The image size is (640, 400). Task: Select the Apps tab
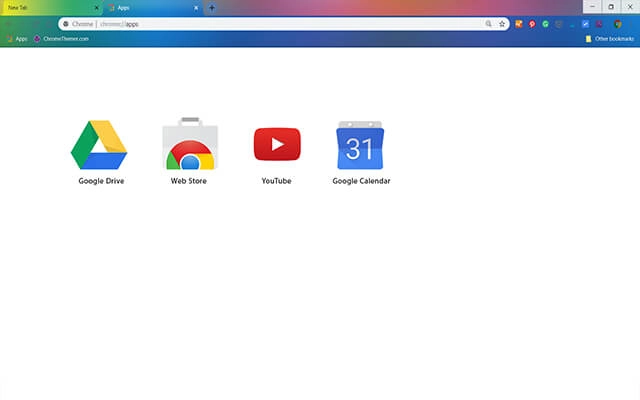click(x=151, y=8)
